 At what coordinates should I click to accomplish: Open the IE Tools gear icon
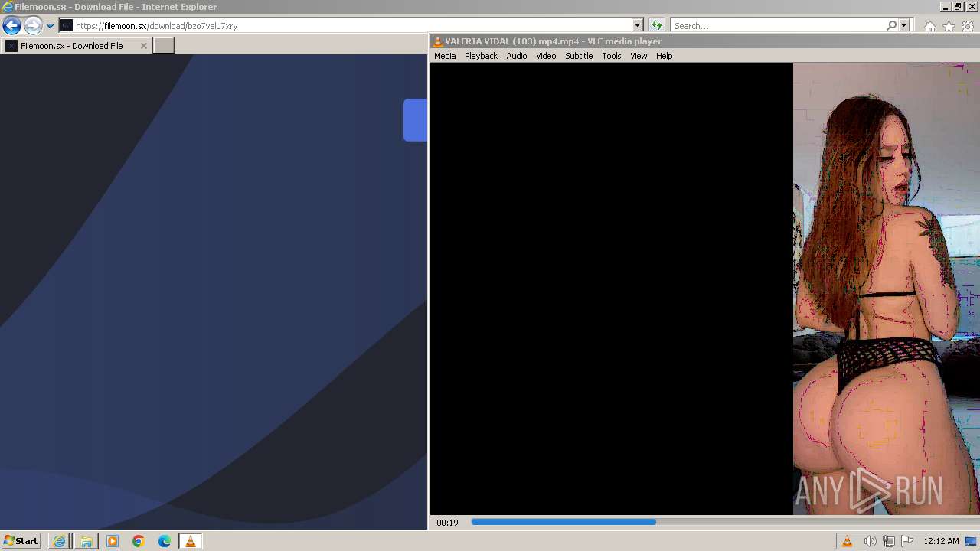(968, 27)
